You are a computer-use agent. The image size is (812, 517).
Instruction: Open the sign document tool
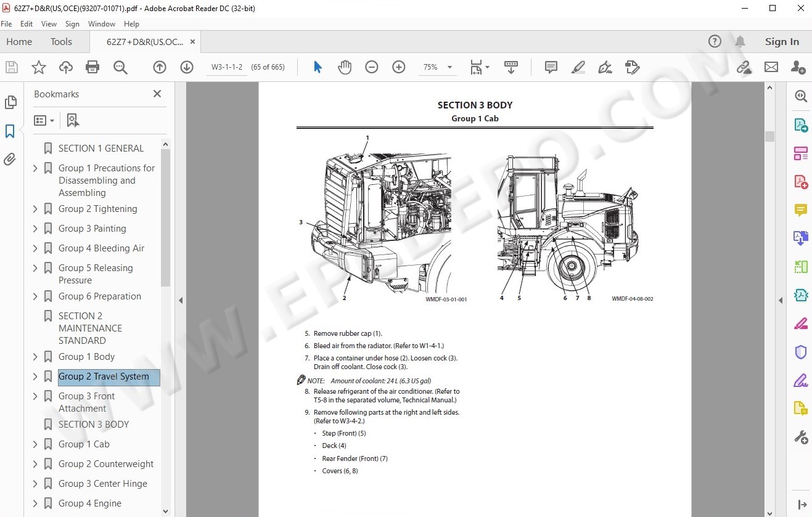605,67
